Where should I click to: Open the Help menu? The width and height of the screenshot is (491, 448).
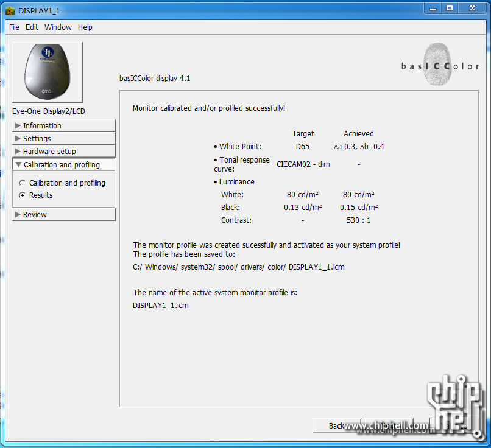coord(85,27)
